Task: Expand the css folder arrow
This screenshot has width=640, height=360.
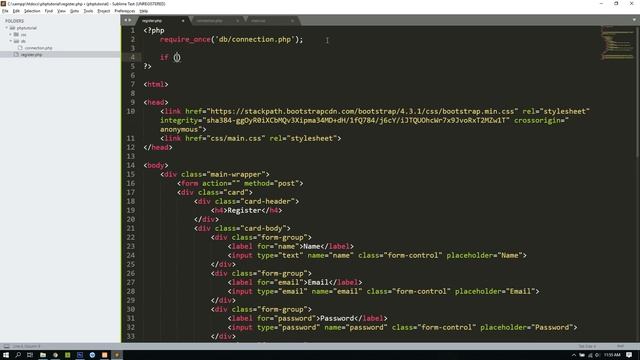Action: pos(11,35)
